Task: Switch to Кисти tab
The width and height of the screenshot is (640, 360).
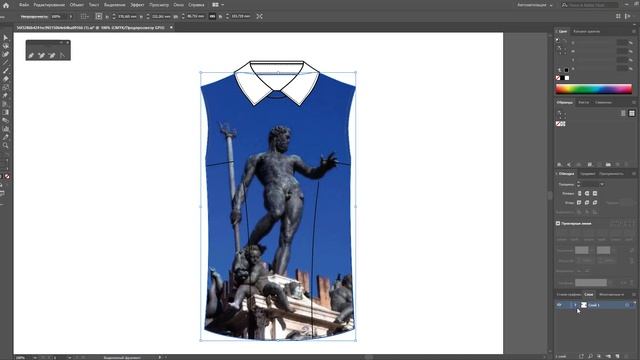Action: click(584, 102)
